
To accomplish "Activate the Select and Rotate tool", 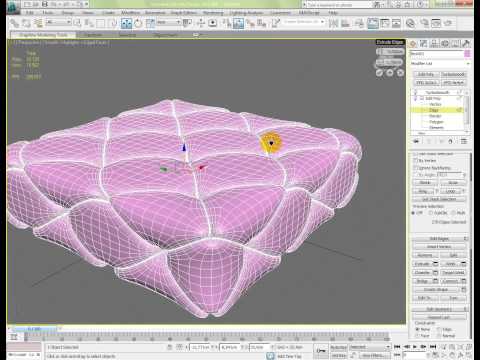I will coord(138,23).
